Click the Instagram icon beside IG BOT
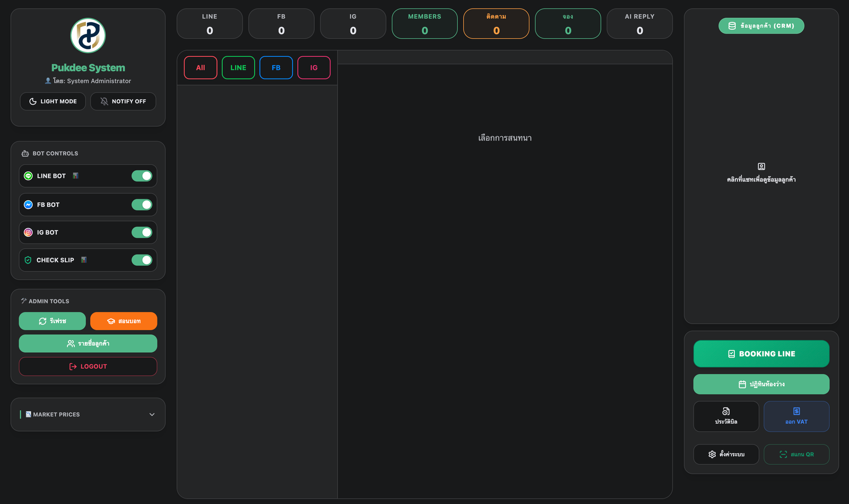The image size is (849, 504). (28, 232)
